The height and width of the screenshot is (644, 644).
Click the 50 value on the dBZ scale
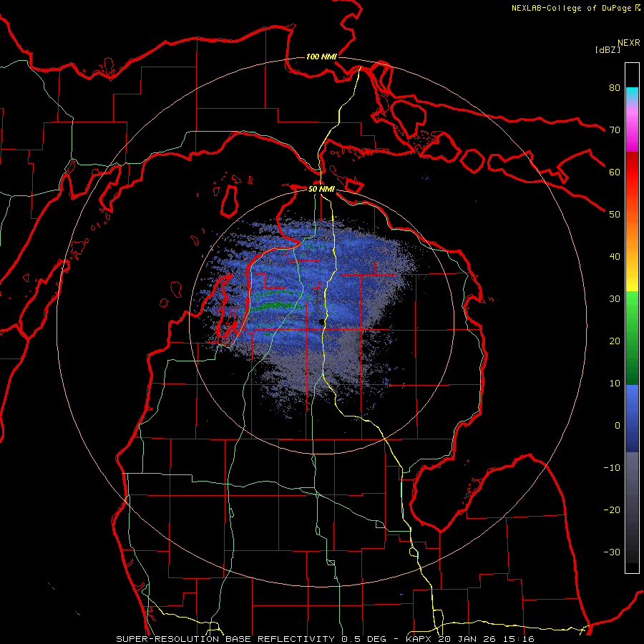(615, 215)
